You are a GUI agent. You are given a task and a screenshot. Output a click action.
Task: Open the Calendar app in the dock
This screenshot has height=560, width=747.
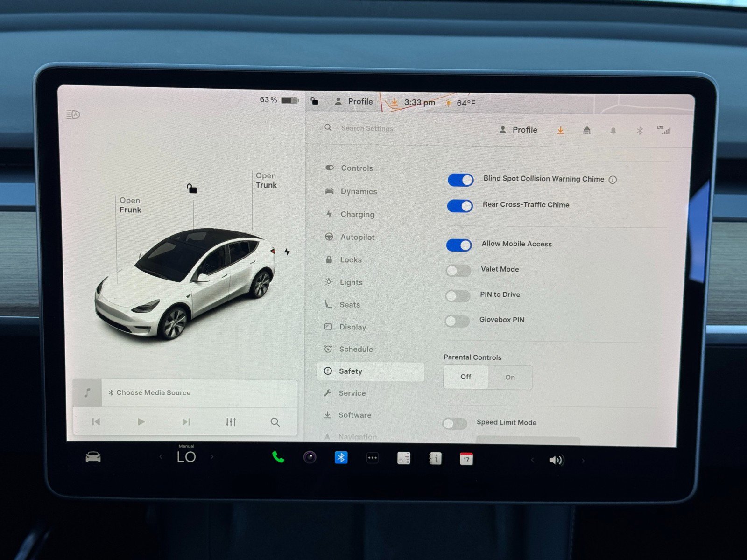pos(465,459)
